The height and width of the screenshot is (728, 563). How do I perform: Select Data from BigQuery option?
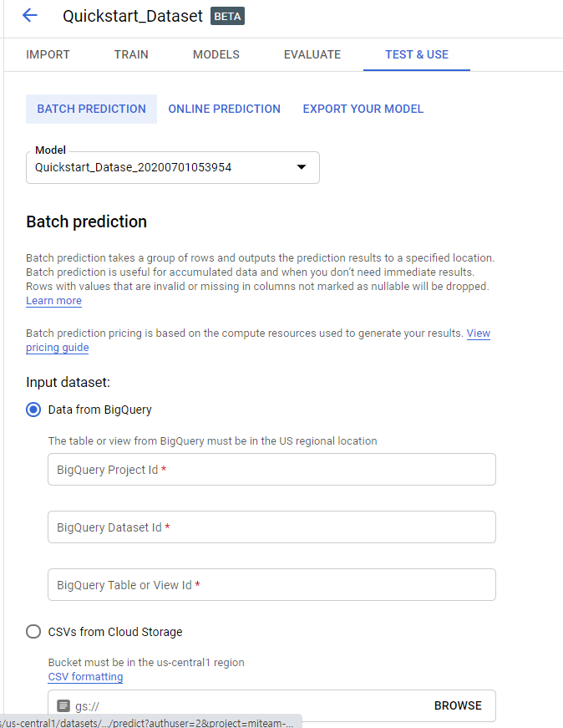[x=33, y=410]
